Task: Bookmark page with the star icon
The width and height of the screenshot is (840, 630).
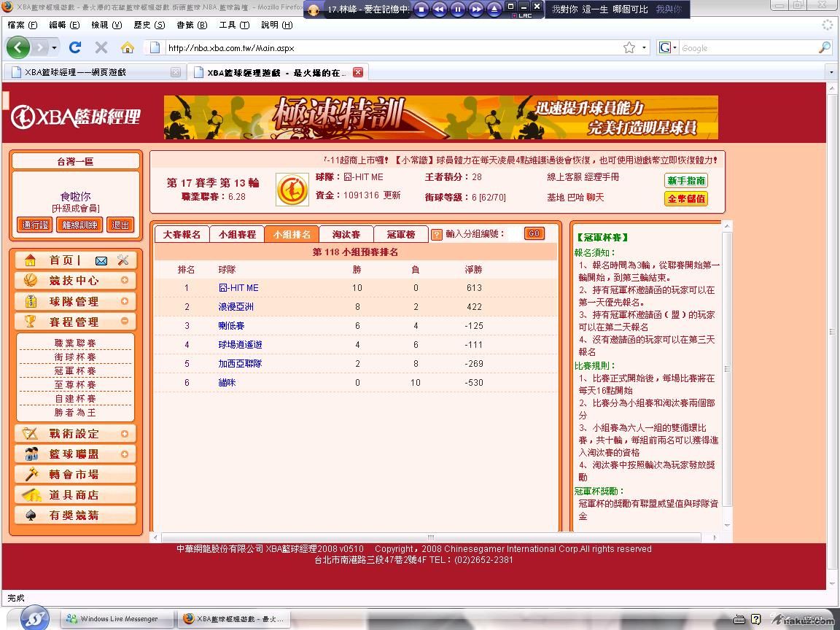Action: click(629, 47)
